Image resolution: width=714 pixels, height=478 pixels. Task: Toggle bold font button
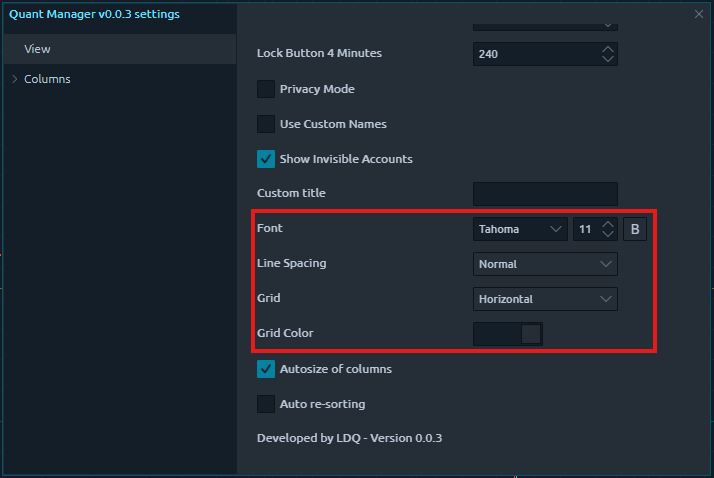635,229
